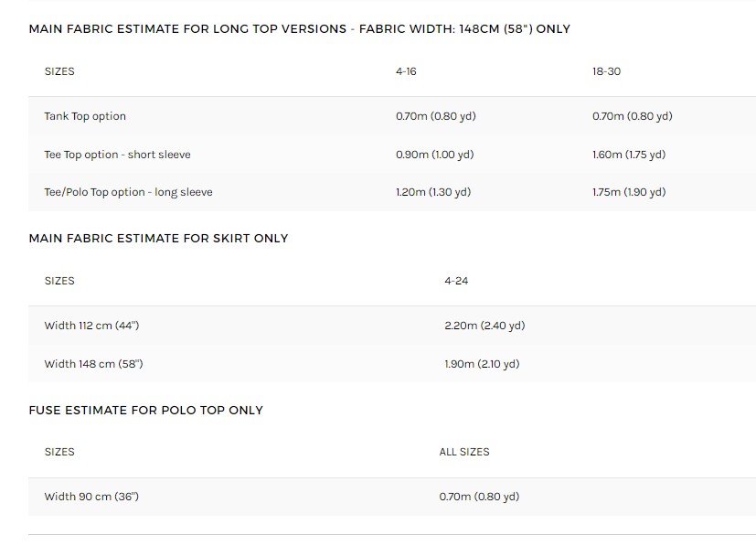Viewport: 756px width, 546px height.
Task: Select the 0.90m (1.00 yd) value
Action: pos(434,155)
